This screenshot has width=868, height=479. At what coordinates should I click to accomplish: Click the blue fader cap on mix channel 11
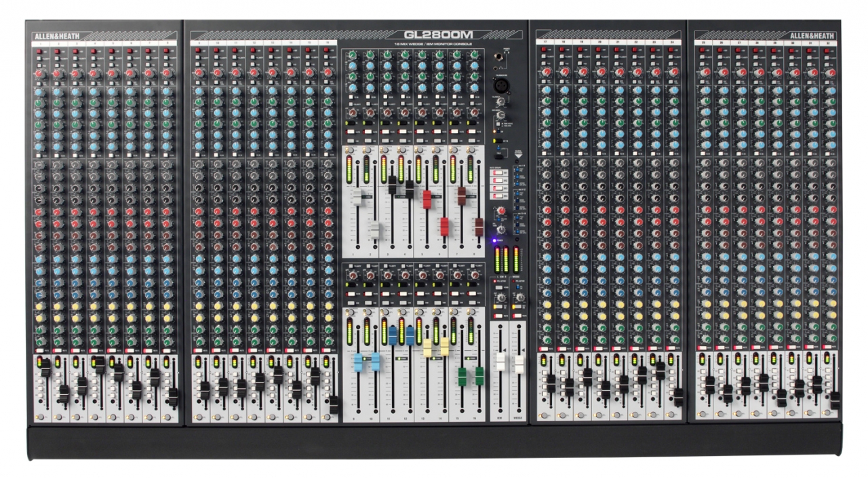click(x=393, y=334)
